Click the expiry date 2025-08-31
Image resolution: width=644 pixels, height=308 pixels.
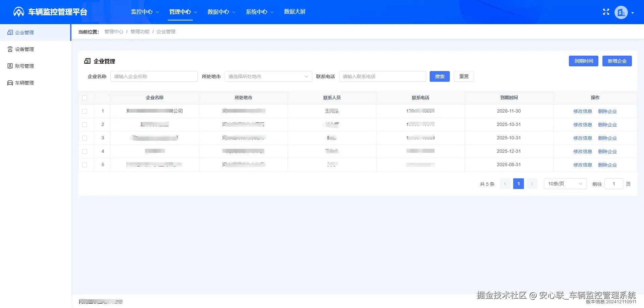tap(509, 165)
